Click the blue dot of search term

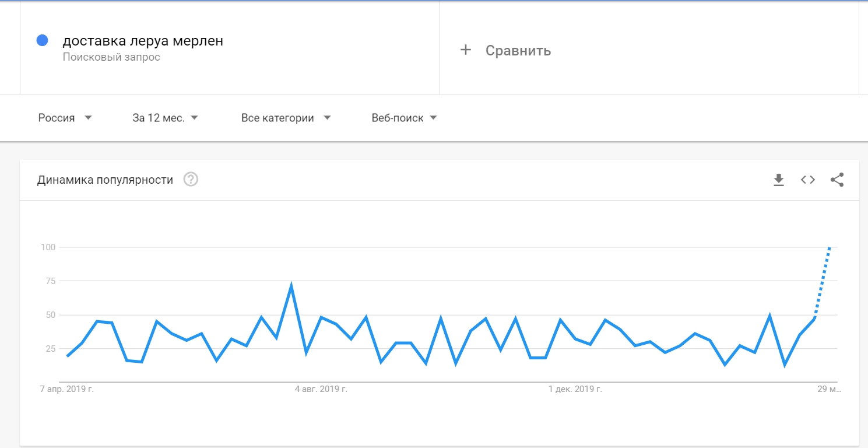[x=42, y=40]
